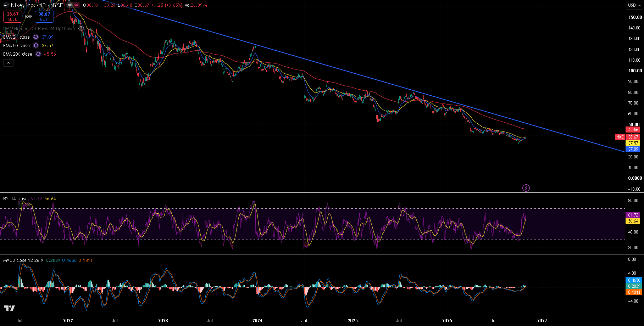The height and width of the screenshot is (326, 644).
Task: Select the EMA 21 close legend label
Action: (16, 37)
